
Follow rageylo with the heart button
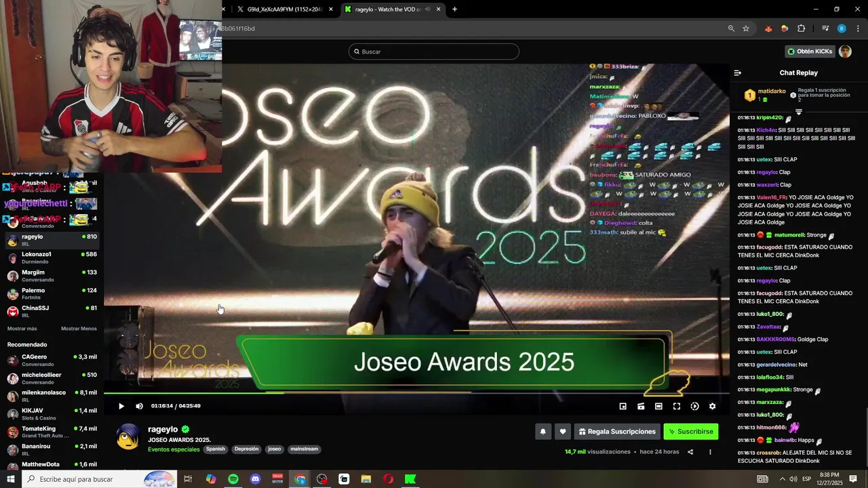pyautogui.click(x=562, y=431)
